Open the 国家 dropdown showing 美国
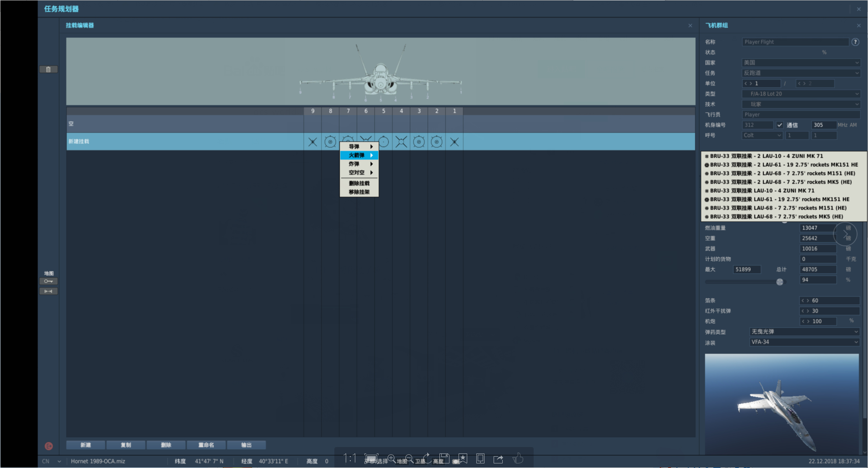Viewport: 868px width, 468px height. click(x=801, y=62)
